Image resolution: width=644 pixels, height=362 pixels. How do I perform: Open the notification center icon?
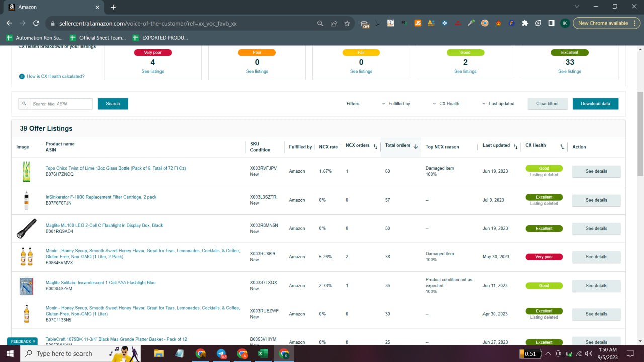[630, 354]
